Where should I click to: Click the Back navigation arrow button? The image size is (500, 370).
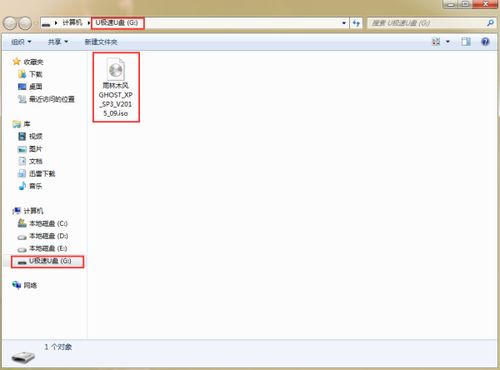click(10, 23)
